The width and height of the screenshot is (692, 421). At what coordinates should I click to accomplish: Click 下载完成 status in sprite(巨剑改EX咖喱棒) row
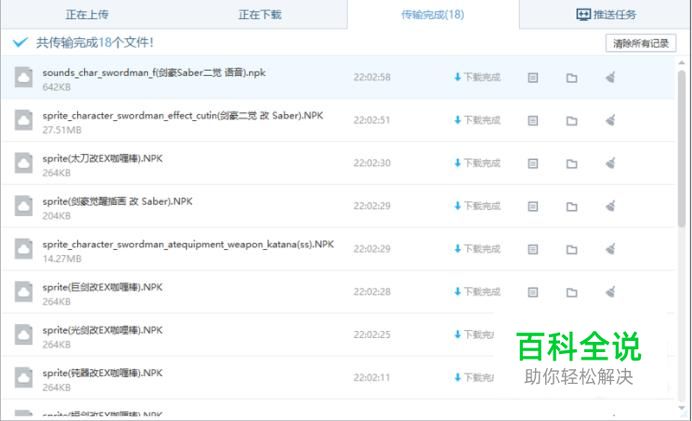pyautogui.click(x=478, y=291)
